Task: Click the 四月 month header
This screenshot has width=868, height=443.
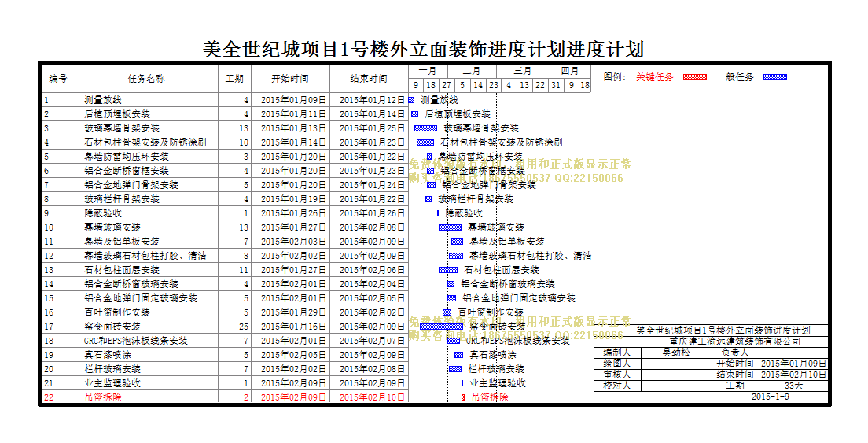Action: click(x=569, y=71)
